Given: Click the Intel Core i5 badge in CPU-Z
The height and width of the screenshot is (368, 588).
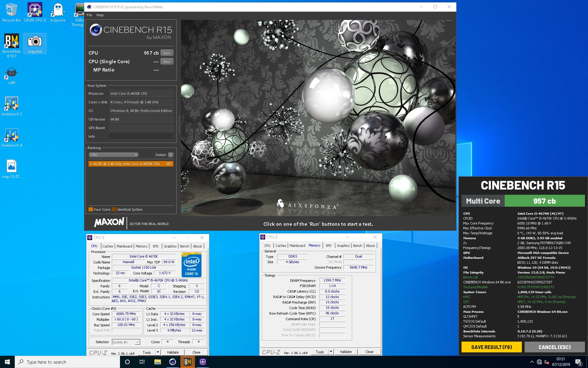Looking at the screenshot, I should [191, 264].
